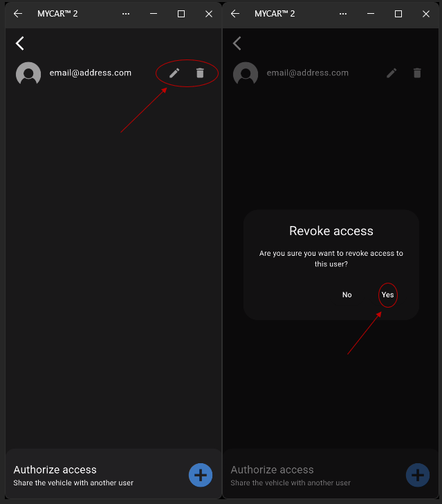Click the title bar back arrow in left window

[18, 14]
